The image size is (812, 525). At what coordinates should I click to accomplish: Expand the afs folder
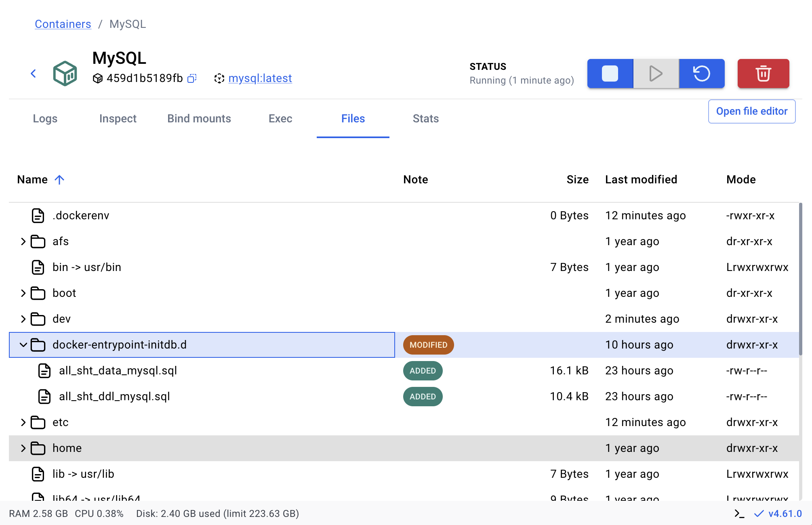[23, 241]
